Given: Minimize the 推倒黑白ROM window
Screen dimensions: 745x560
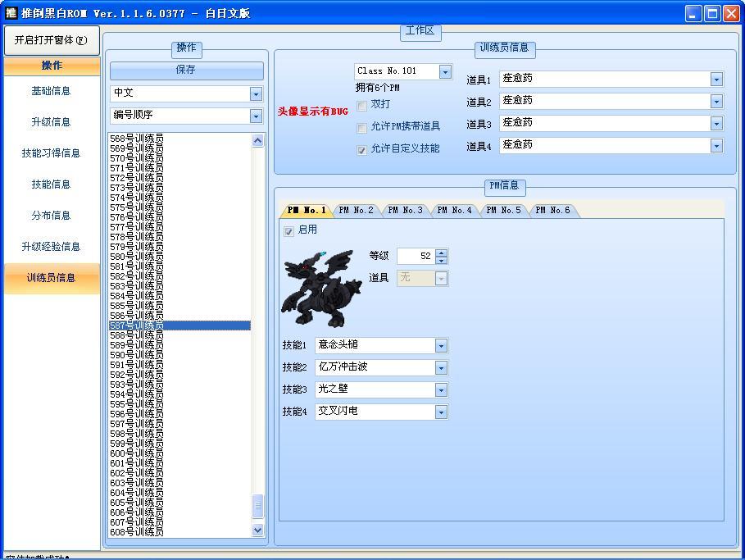Looking at the screenshot, I should click(693, 14).
